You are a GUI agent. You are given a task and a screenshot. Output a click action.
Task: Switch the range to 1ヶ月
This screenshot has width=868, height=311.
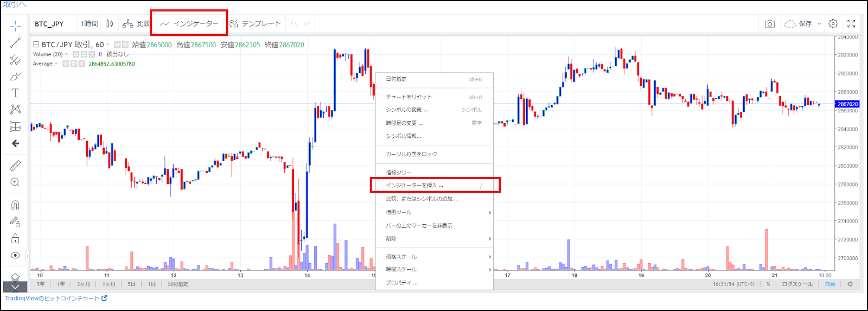click(108, 284)
